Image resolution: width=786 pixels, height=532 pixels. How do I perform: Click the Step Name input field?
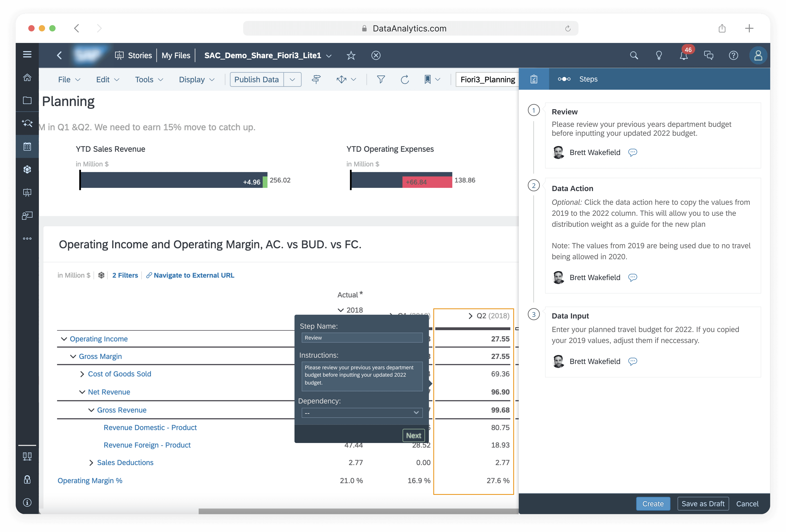click(362, 338)
